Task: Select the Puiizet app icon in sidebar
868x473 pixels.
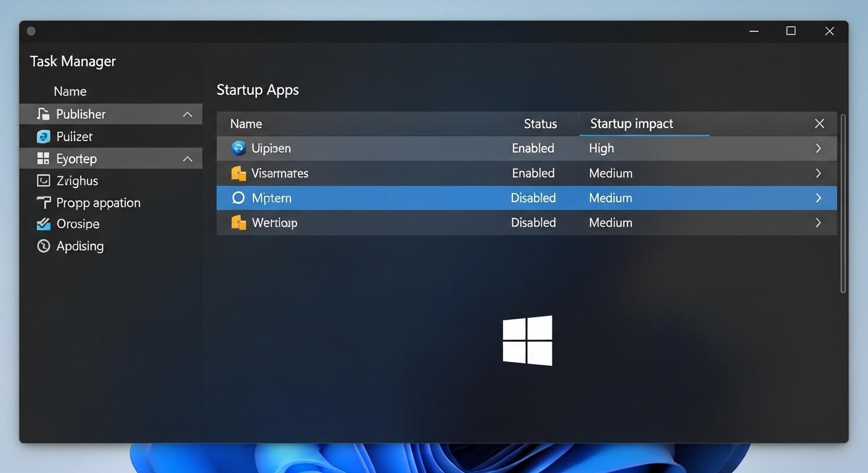Action: pos(43,136)
